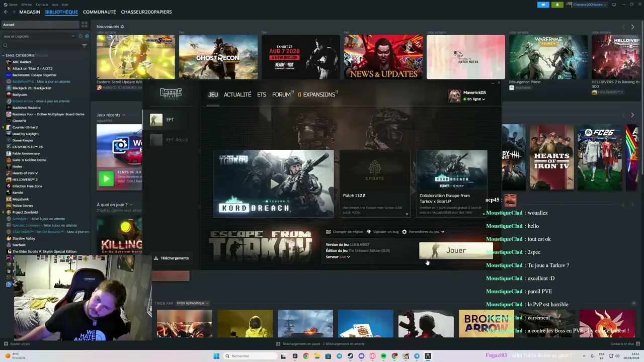Expand the À quoi on joue dropdown
This screenshot has height=362, width=644.
tap(131, 205)
